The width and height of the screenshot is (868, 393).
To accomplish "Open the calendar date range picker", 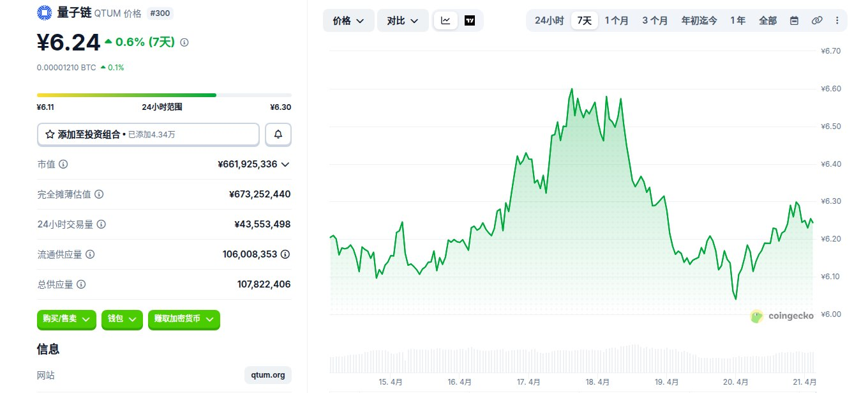I will pyautogui.click(x=794, y=20).
